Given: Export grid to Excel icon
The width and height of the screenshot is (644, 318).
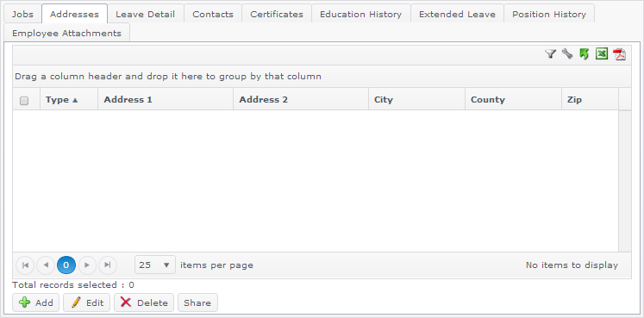Looking at the screenshot, I should 602,53.
